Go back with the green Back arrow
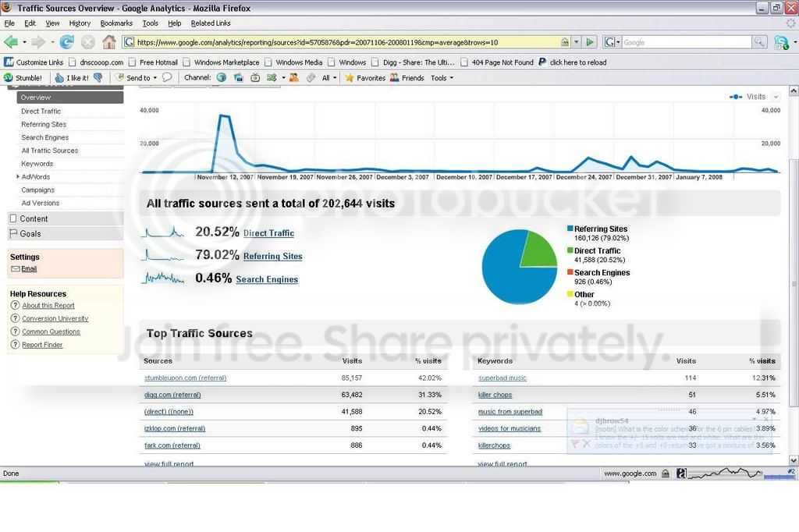799x532 pixels. click(x=11, y=42)
